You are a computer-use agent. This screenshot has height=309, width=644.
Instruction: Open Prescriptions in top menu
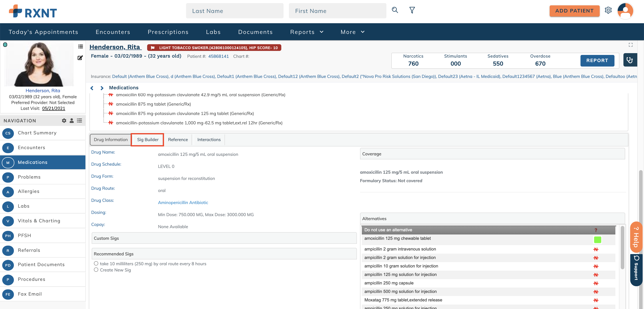(168, 32)
